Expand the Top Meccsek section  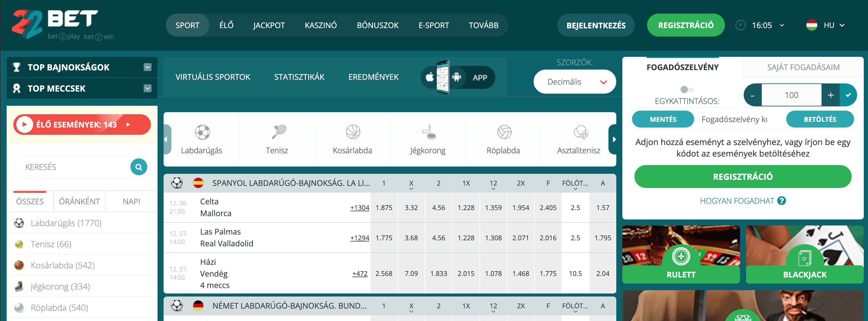pyautogui.click(x=147, y=89)
